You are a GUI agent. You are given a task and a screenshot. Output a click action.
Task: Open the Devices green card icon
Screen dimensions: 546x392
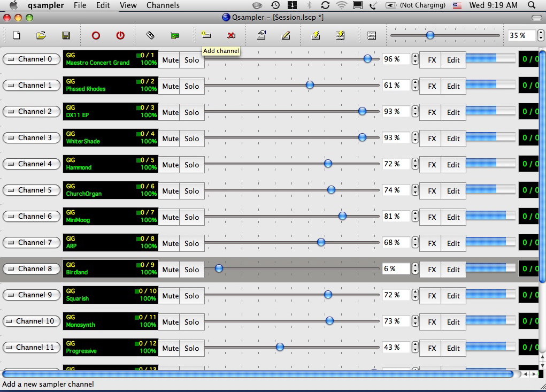(x=175, y=35)
